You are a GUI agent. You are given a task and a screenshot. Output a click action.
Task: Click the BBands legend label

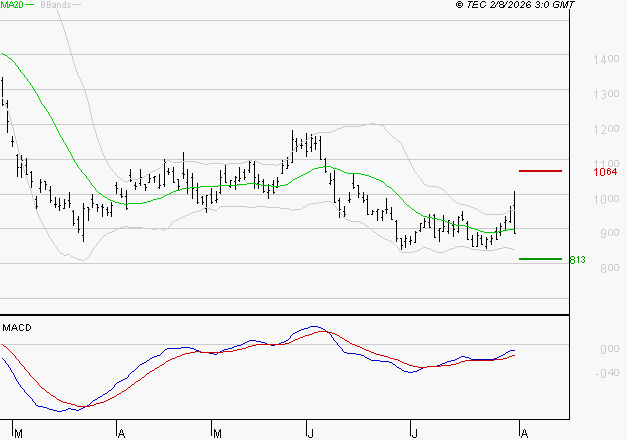click(x=56, y=5)
